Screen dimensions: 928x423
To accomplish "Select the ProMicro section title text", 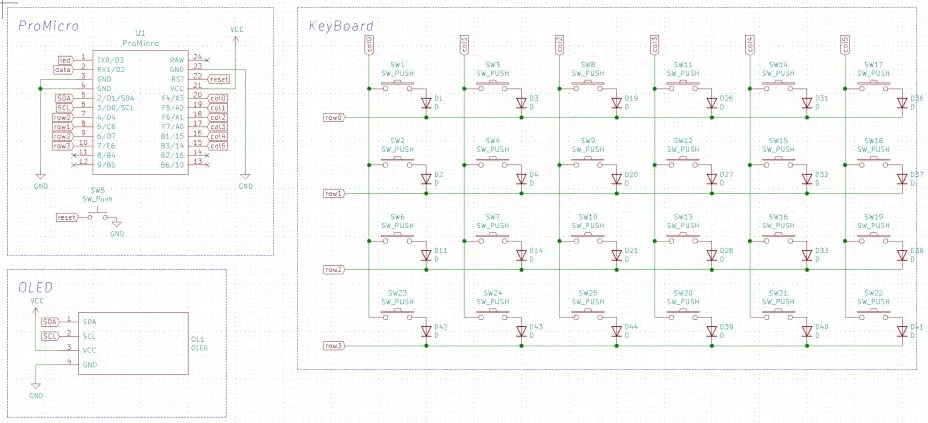I will [49, 26].
